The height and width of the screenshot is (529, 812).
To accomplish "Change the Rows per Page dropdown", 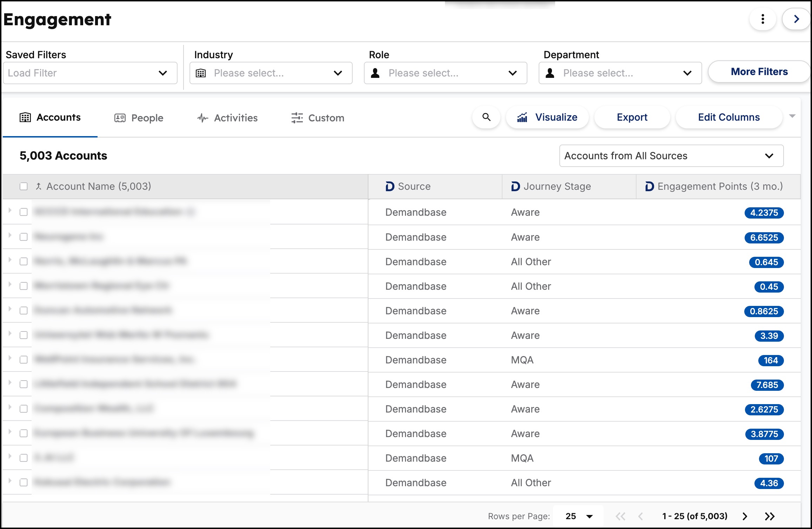I will [x=579, y=516].
